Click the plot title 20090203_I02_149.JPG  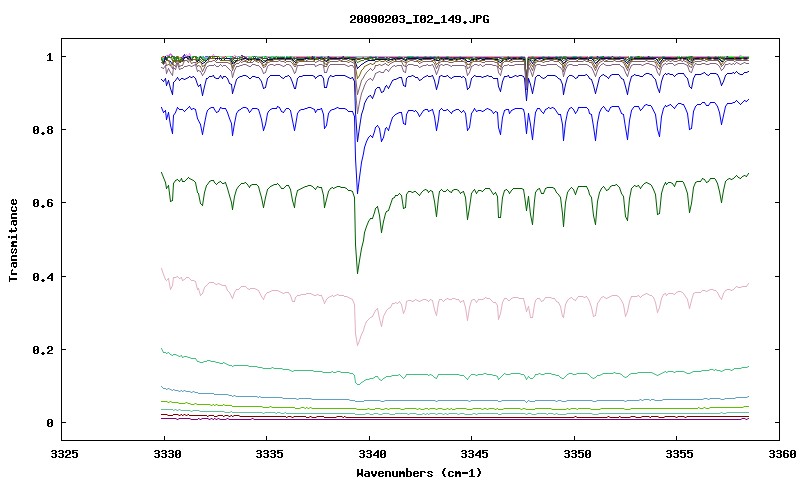click(419, 19)
